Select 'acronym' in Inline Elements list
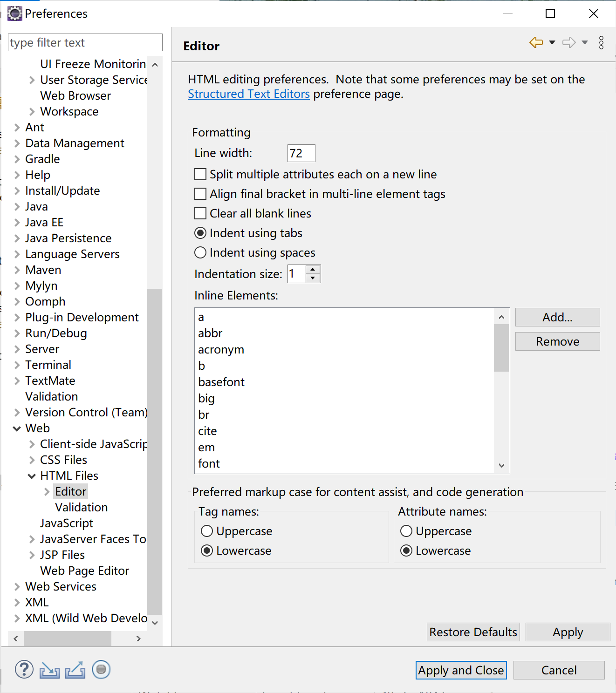Screen dimensions: 616x693 click(221, 350)
